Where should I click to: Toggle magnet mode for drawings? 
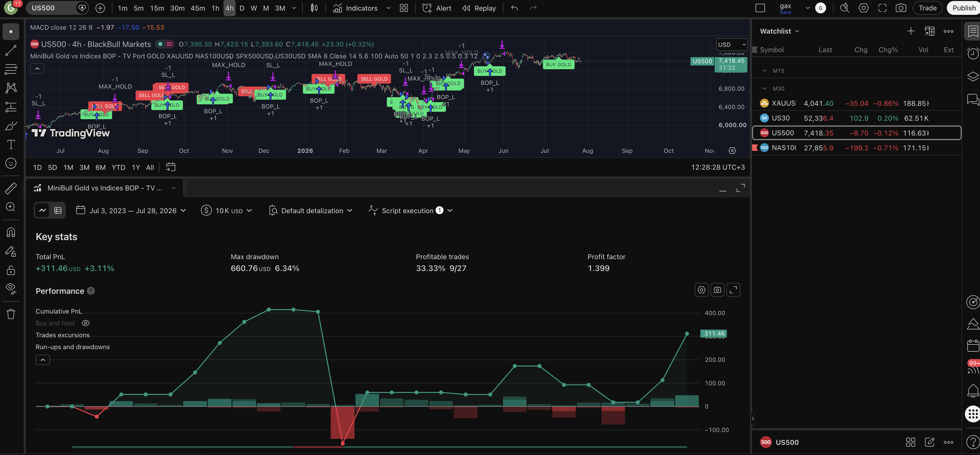(11, 232)
